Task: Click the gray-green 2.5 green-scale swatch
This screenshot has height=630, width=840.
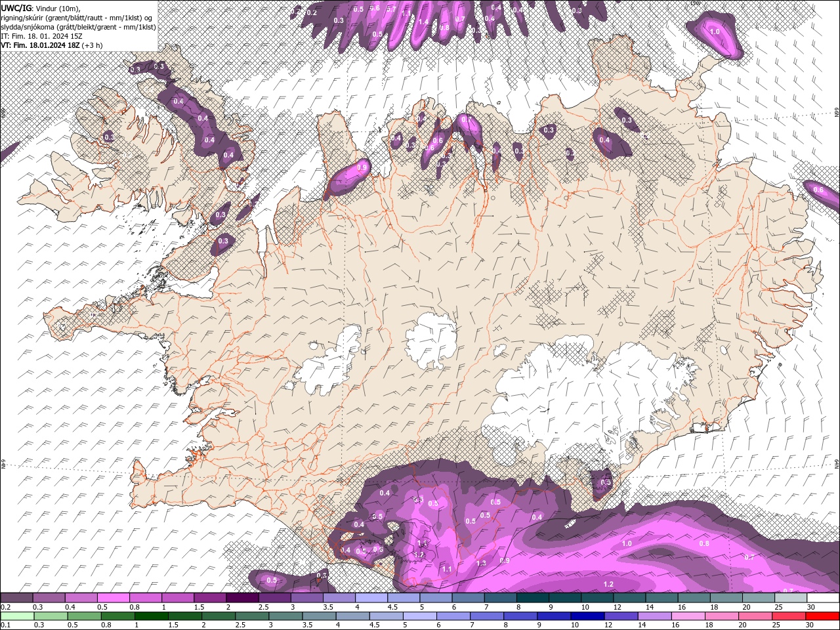Action: [251, 616]
